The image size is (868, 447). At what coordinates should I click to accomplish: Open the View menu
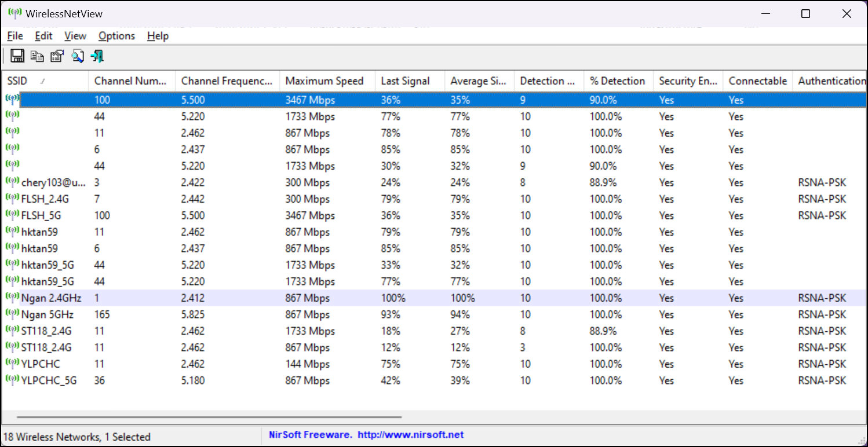75,36
